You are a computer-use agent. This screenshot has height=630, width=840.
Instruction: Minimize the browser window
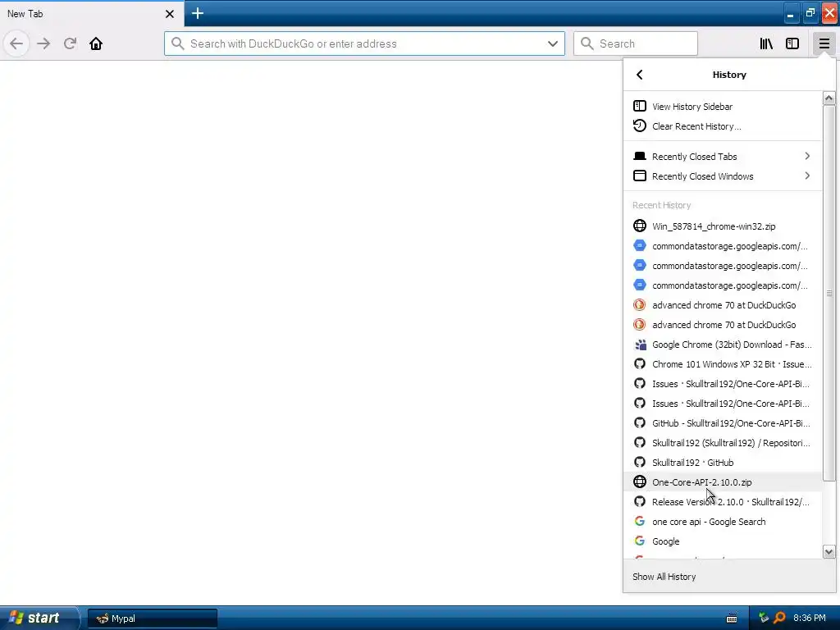pyautogui.click(x=790, y=13)
